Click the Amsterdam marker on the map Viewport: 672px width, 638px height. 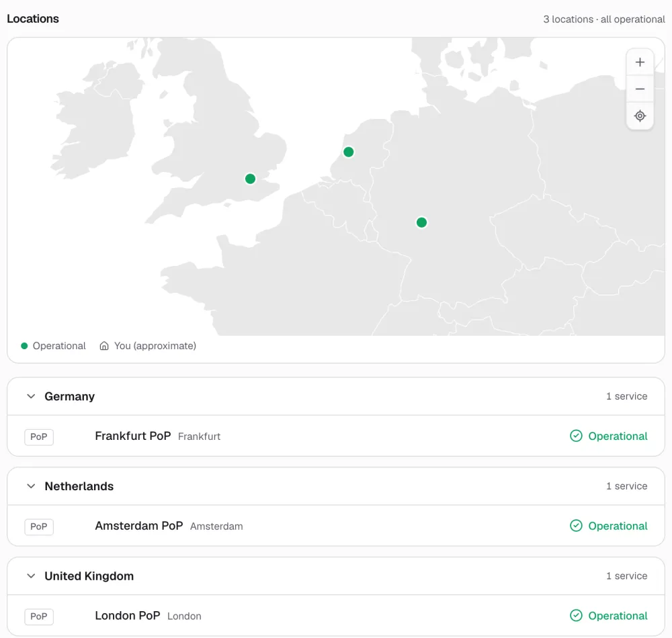point(348,152)
